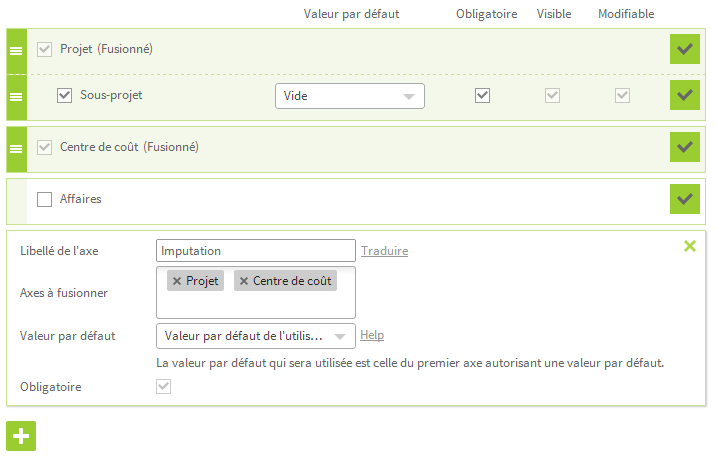
Task: Click green checkmark button on Projet row
Action: coord(684,49)
